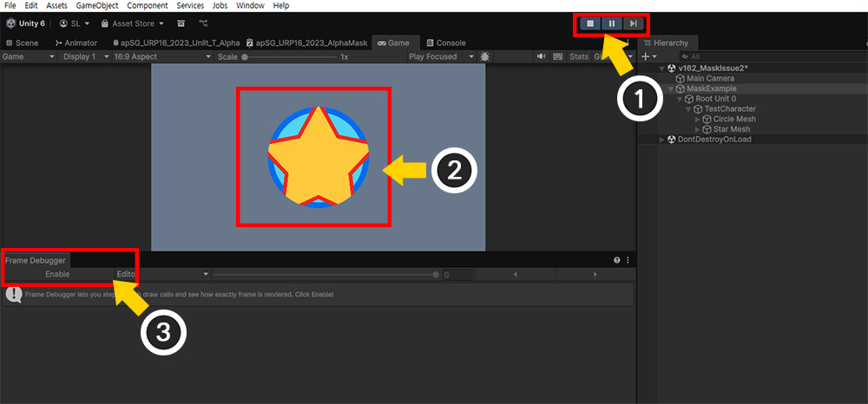Open the GameObject menu
This screenshot has width=868, height=404.
click(x=95, y=5)
